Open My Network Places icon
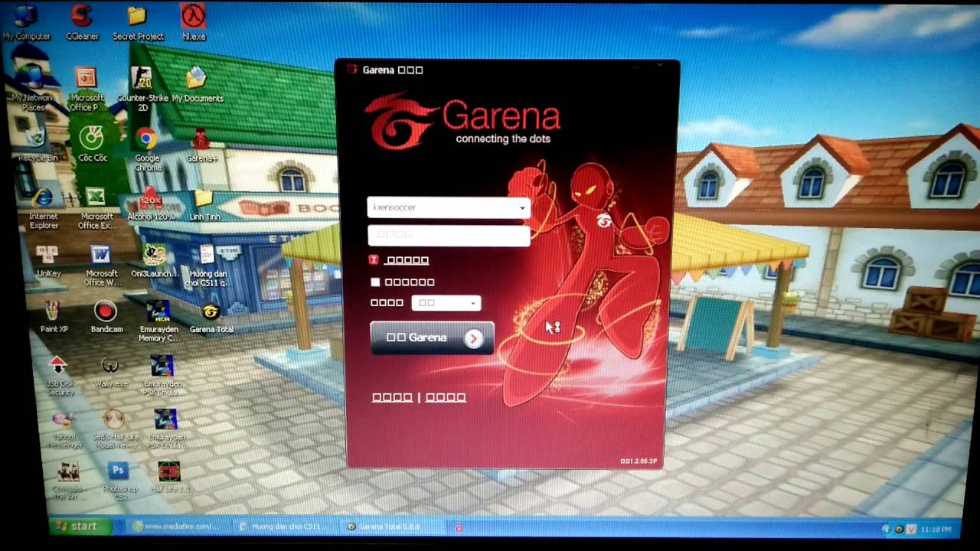 pos(32,88)
